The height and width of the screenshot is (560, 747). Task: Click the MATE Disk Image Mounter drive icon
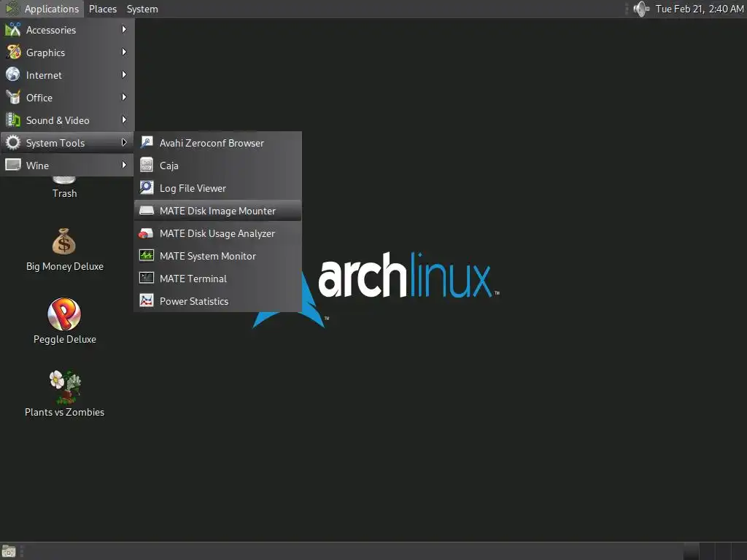coord(146,211)
